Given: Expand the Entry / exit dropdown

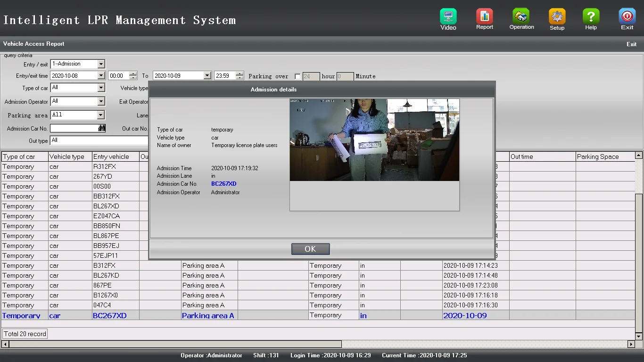Looking at the screenshot, I should 101,64.
